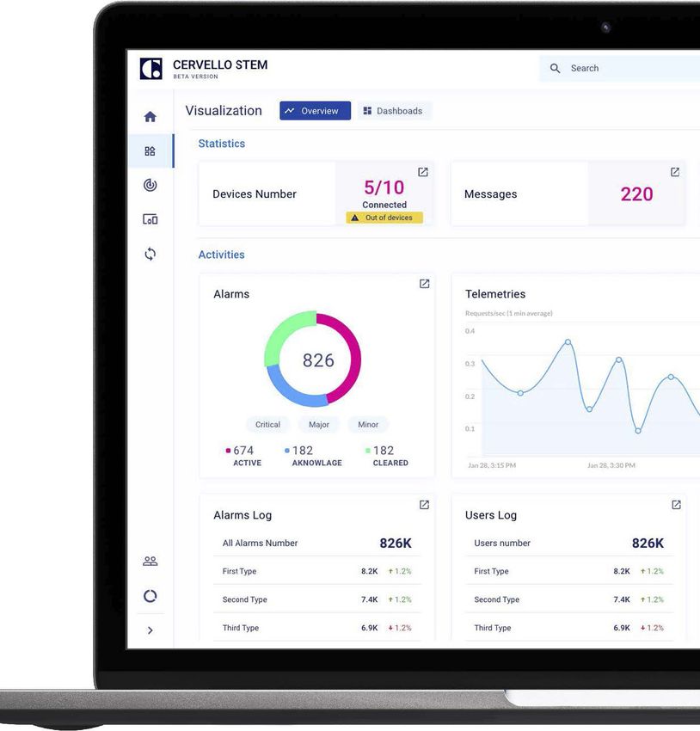Select All Alarms Number row in Alarms Log
Screen dimensions: 700x731
[x=317, y=544]
